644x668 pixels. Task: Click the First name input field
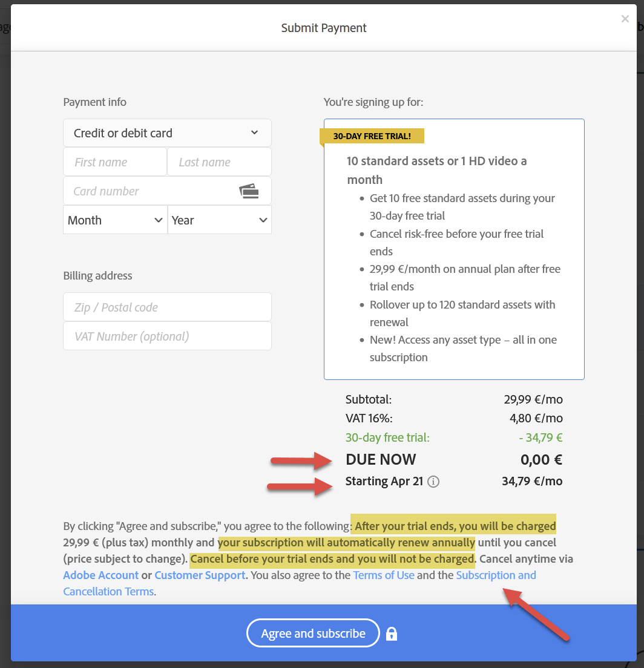click(114, 162)
